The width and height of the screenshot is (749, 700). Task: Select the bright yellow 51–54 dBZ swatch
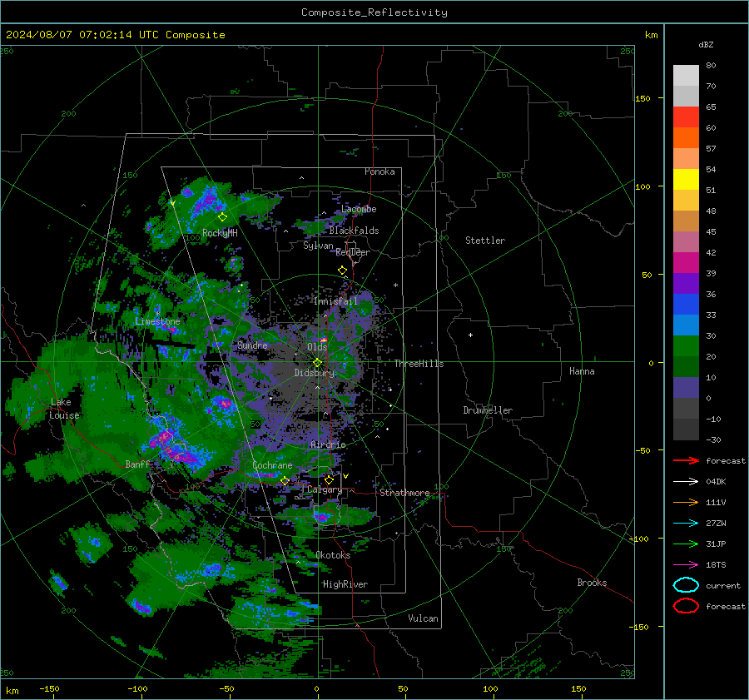tap(686, 180)
